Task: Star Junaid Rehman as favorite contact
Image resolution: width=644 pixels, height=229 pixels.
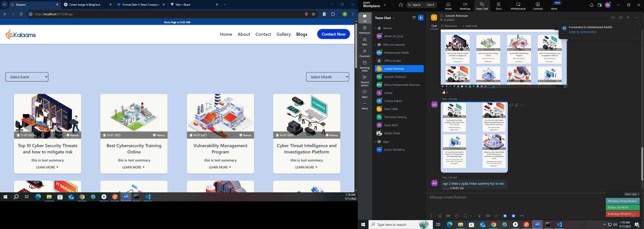Action: coord(442,16)
